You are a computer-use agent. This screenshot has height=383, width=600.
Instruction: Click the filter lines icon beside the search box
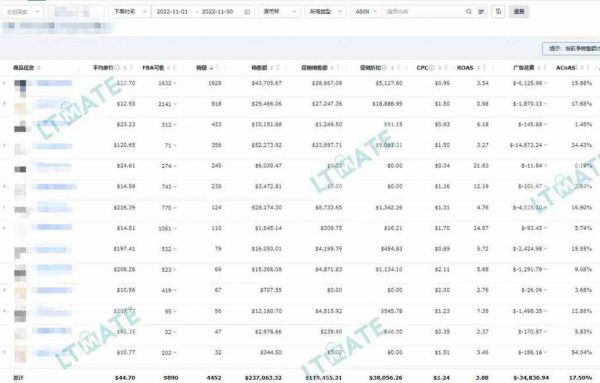pyautogui.click(x=481, y=12)
